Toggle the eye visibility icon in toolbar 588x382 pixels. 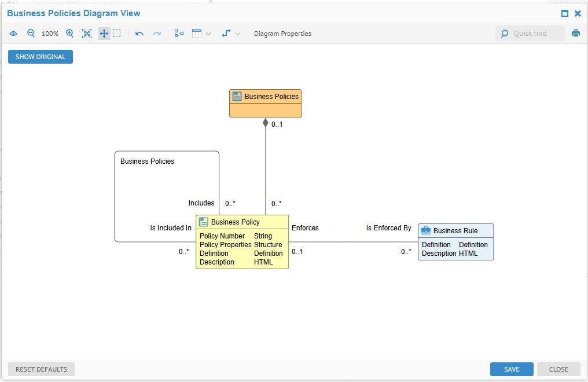13,34
